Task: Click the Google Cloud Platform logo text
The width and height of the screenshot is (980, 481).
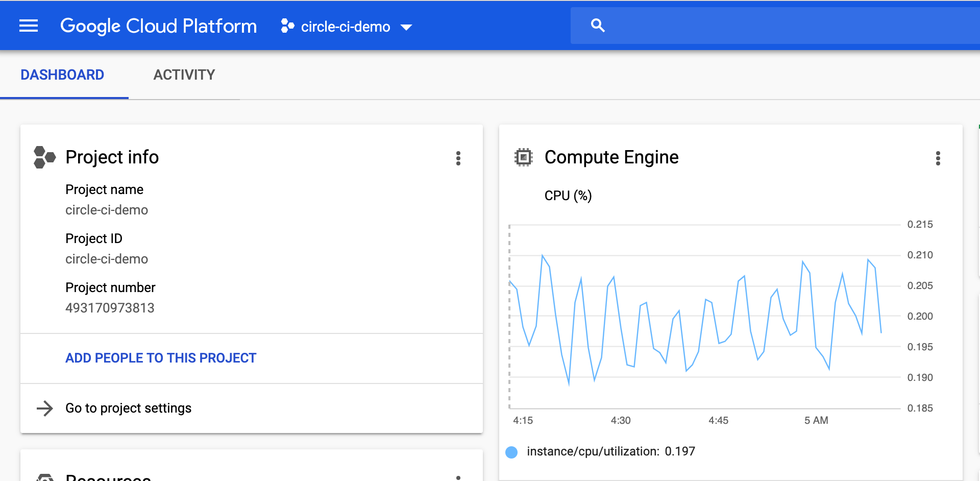Action: (x=158, y=26)
